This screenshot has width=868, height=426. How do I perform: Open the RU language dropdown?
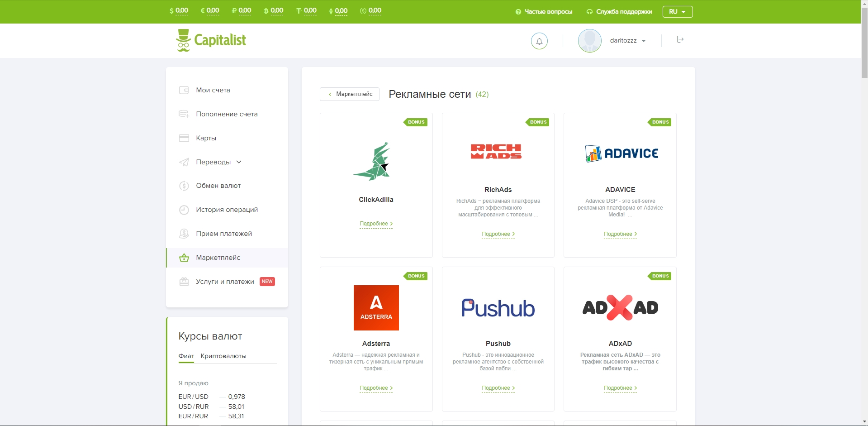click(678, 12)
